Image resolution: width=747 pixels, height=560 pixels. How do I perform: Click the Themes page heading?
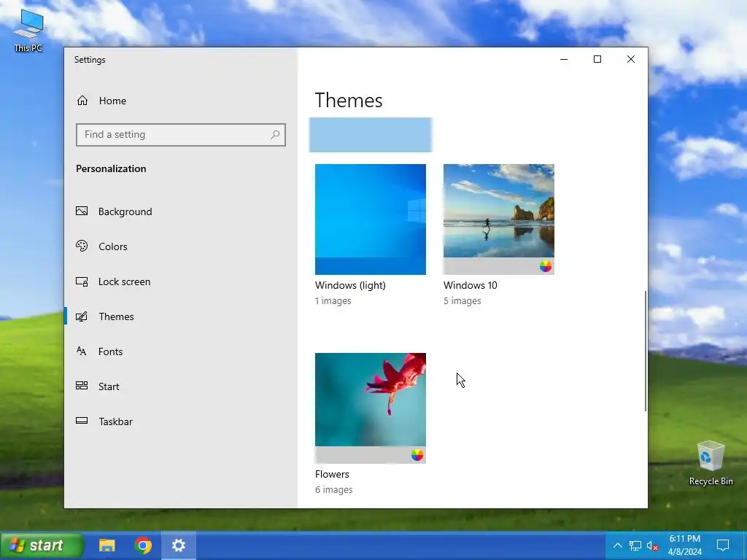(x=349, y=101)
